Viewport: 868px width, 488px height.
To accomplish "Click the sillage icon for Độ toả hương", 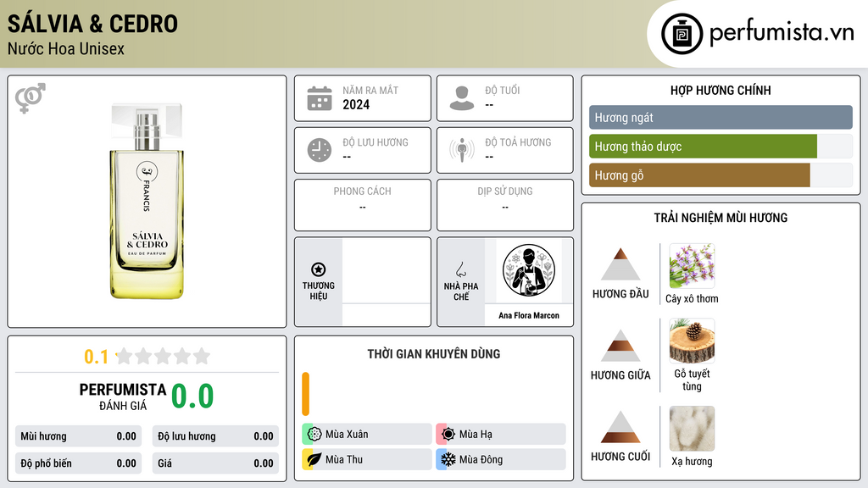I will 462,150.
